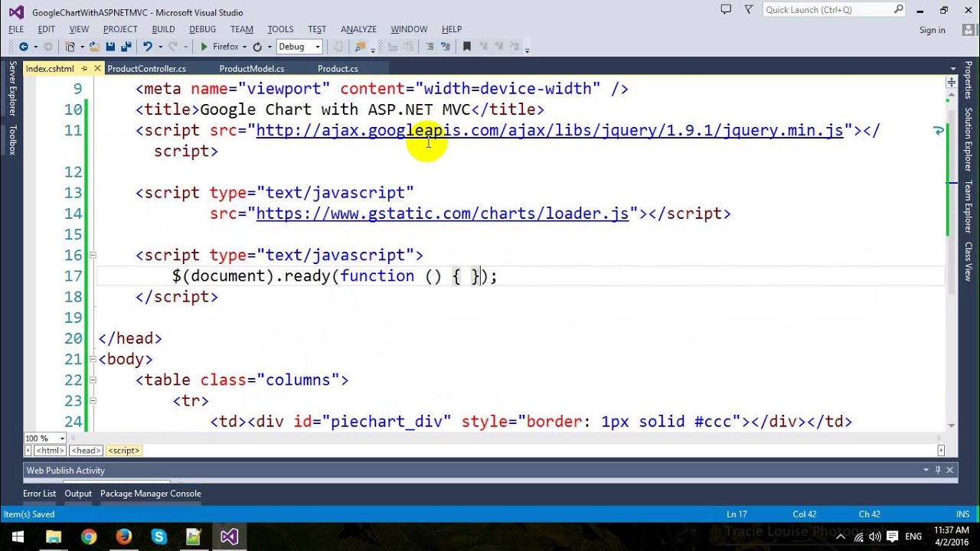This screenshot has width=980, height=551.
Task: Open the Solution Explorer side tab
Action: (x=969, y=139)
